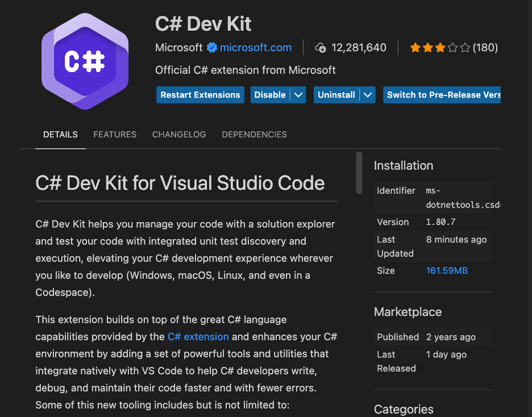This screenshot has height=417, width=532.
Task: View the DEPENDENCIES tab
Action: 254,135
